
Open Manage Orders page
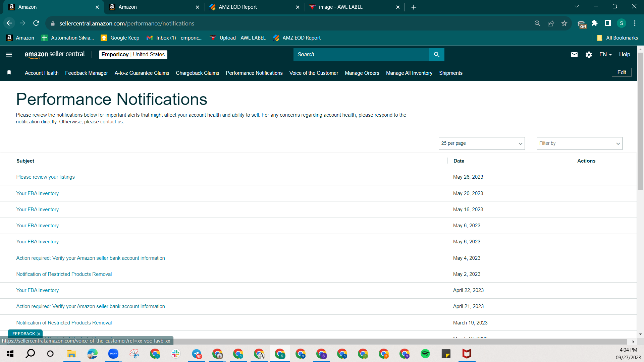click(362, 73)
